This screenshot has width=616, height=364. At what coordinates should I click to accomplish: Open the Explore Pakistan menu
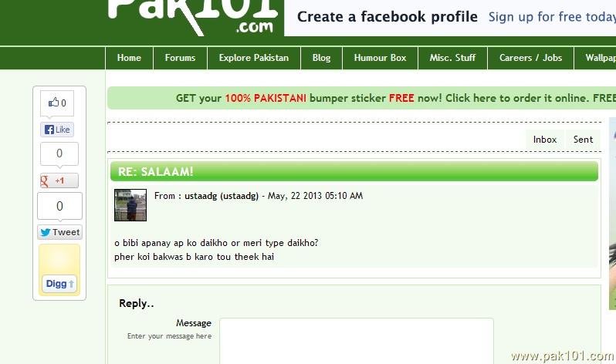pyautogui.click(x=254, y=58)
